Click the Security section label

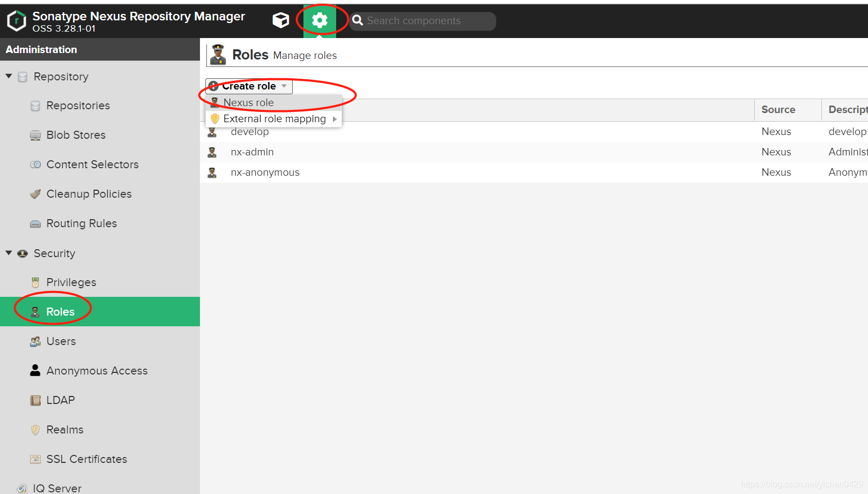[55, 253]
